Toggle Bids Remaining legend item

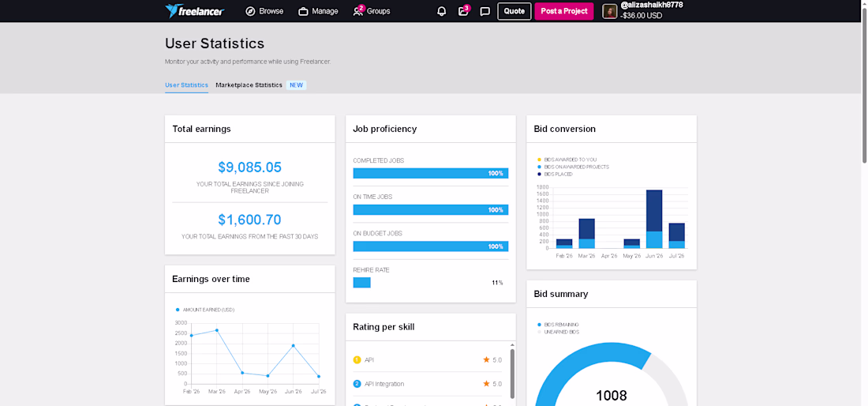(x=558, y=325)
